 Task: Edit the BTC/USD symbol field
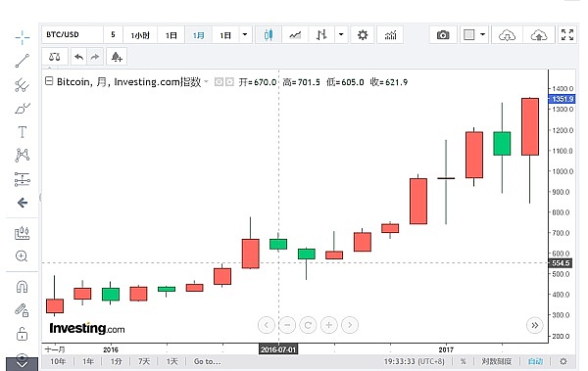72,35
